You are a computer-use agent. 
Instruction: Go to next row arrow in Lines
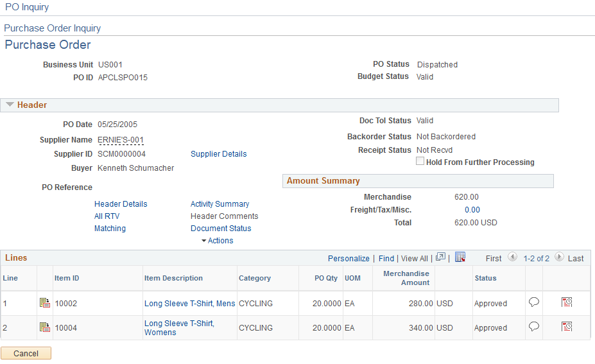559,257
